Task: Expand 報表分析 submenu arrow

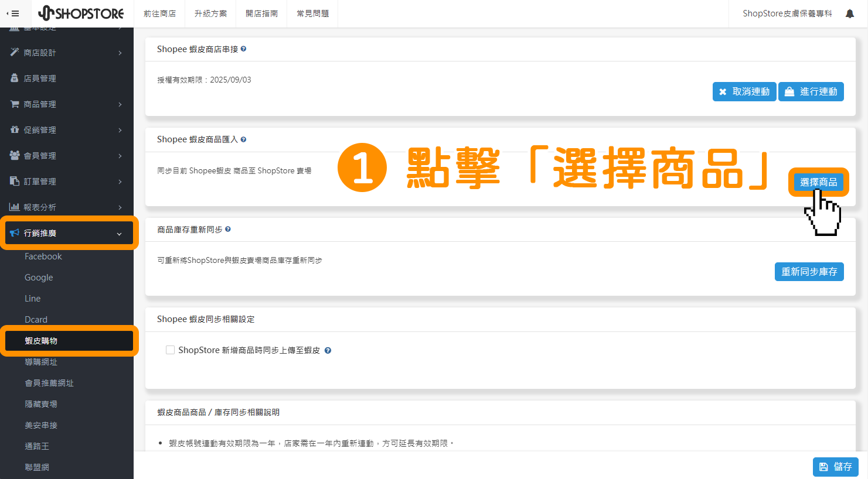Action: [x=120, y=207]
